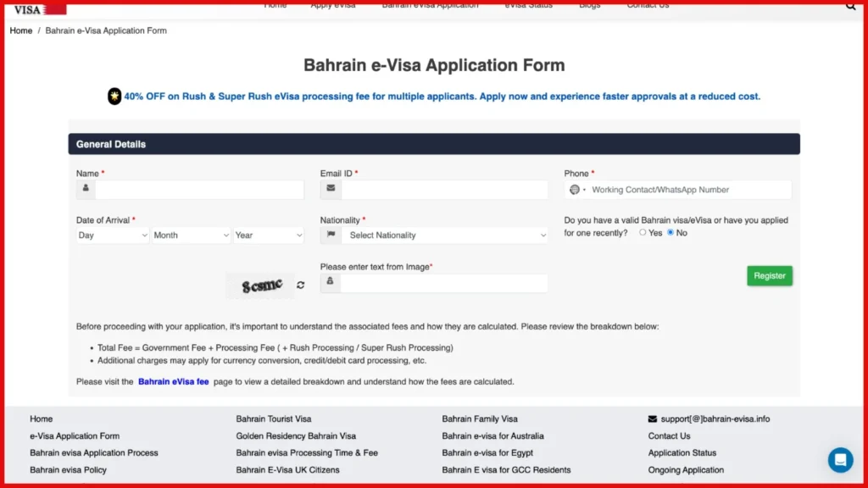Go to Home in the breadcrumb

[21, 30]
